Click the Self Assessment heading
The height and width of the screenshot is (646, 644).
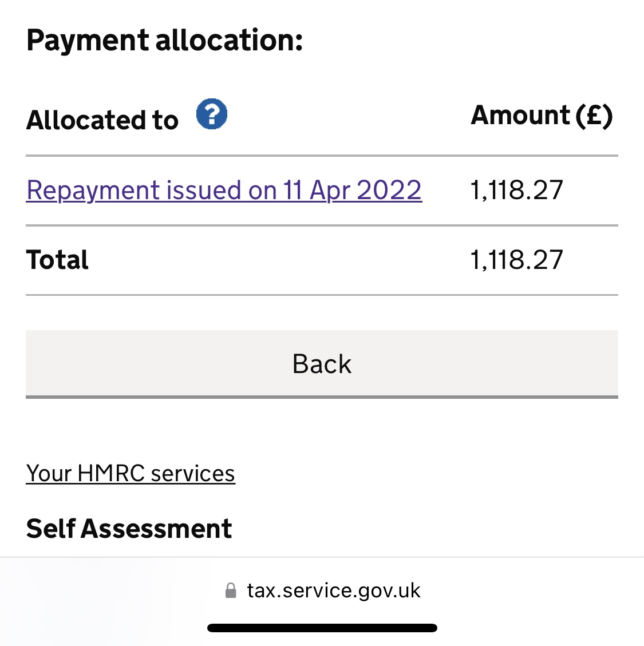coord(129,529)
